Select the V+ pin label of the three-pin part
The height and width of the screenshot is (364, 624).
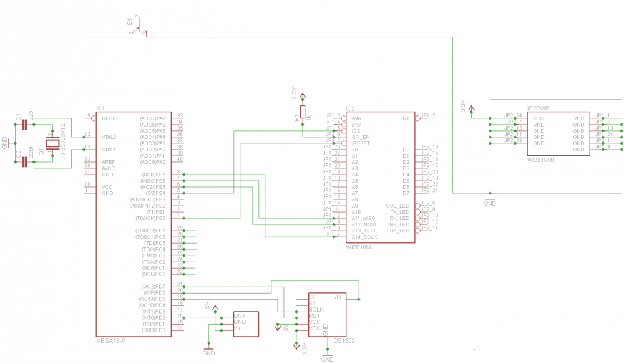(x=238, y=328)
